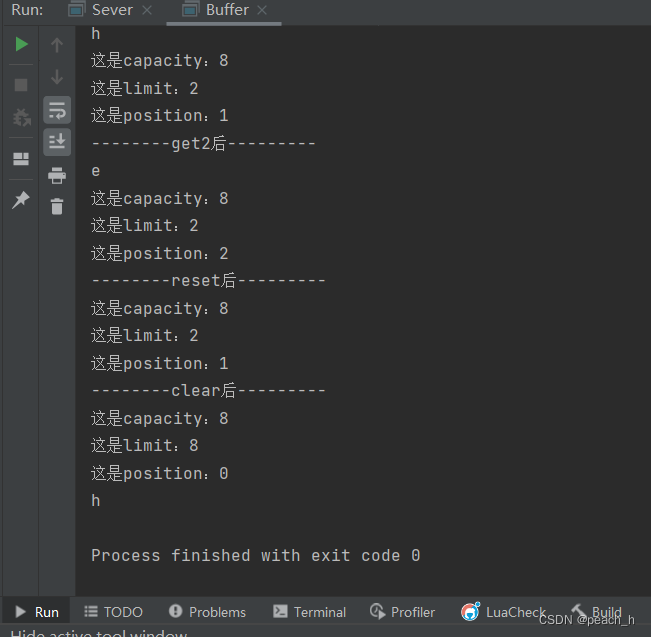
Task: Click the '这是position: 2' output line
Action: coord(159,253)
